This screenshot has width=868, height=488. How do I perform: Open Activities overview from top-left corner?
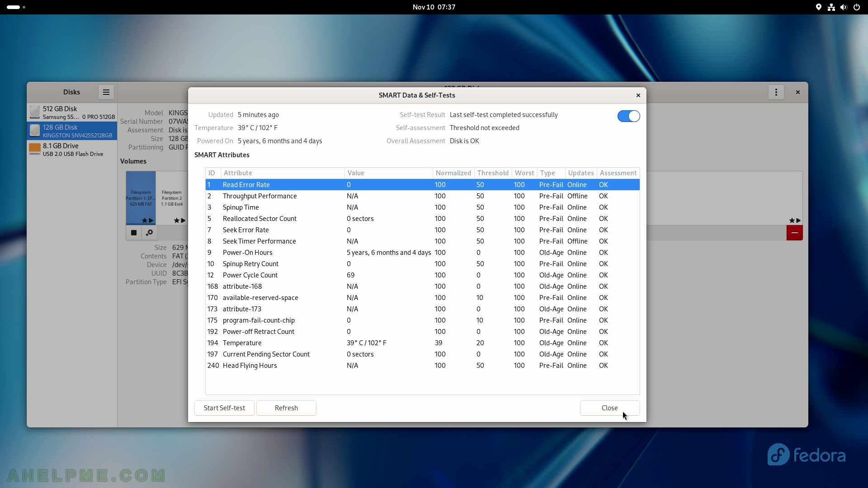pyautogui.click(x=16, y=7)
